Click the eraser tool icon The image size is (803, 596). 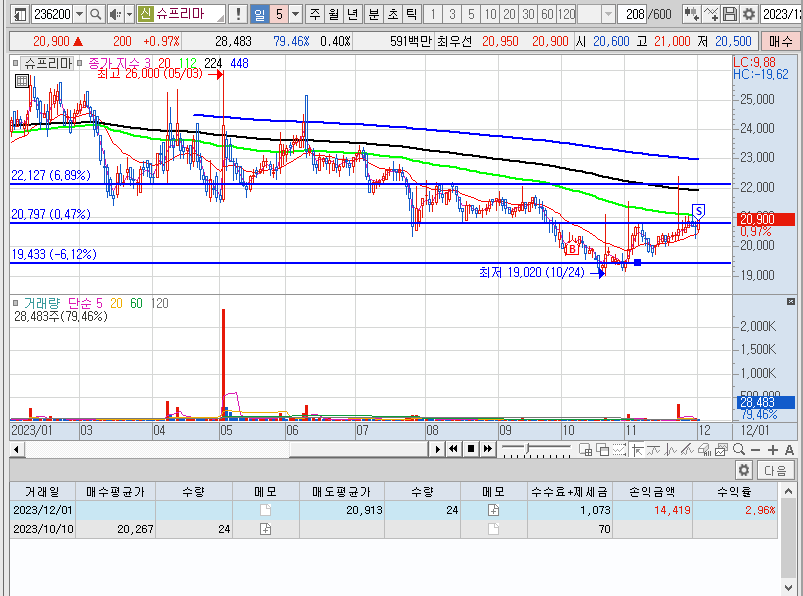pos(704,450)
